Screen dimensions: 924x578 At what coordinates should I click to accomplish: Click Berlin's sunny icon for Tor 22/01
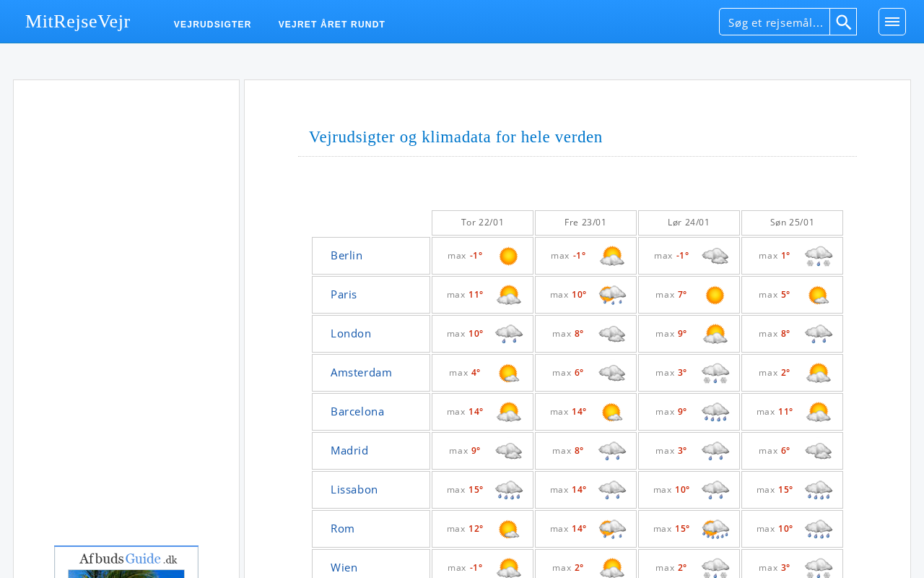(508, 256)
